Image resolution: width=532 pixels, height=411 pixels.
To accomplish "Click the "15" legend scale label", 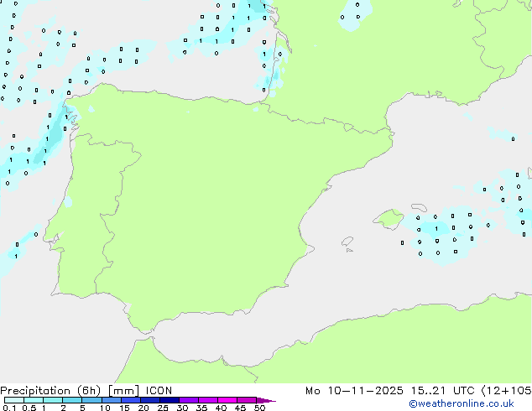I will [x=124, y=408].
